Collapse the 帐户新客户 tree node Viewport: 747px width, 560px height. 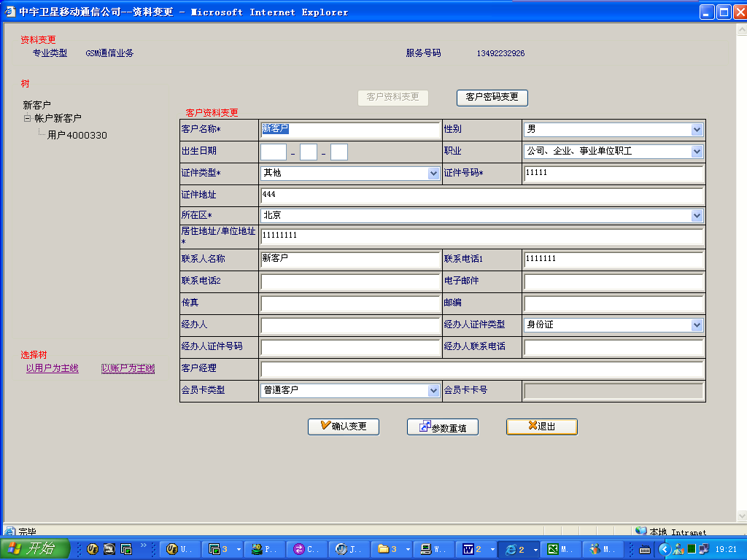coord(28,118)
